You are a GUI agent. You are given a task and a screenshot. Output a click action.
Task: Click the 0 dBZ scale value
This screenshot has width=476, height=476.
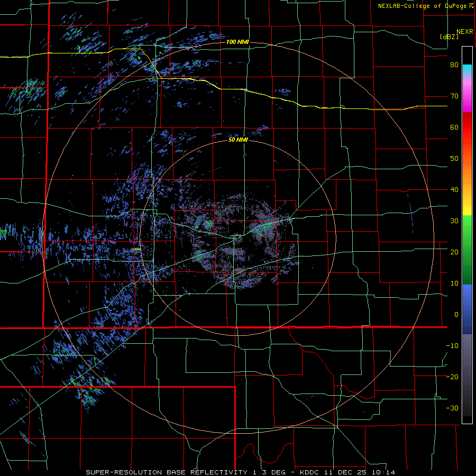point(456,315)
